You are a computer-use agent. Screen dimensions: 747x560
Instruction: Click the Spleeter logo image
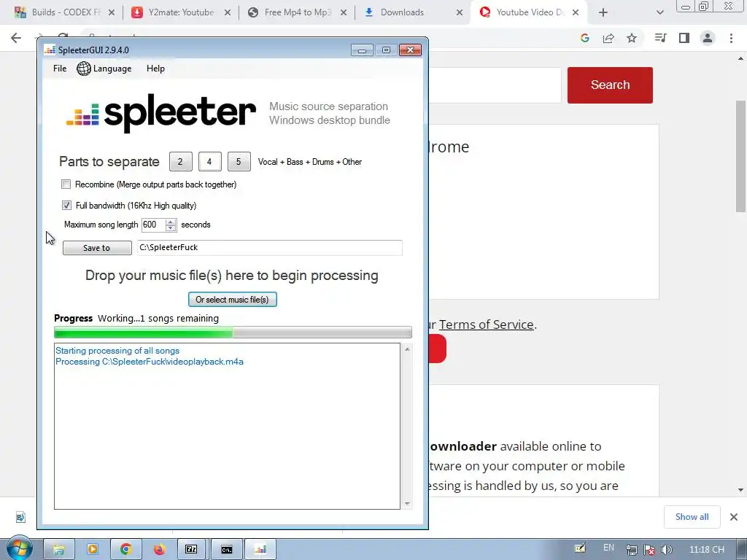pyautogui.click(x=161, y=113)
